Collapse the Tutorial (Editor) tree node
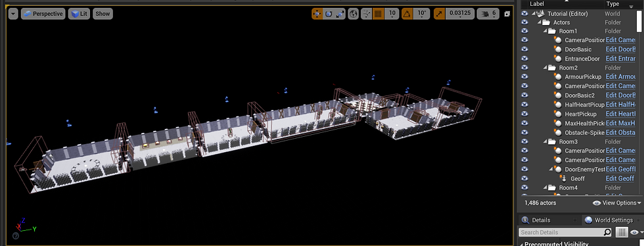Image resolution: width=644 pixels, height=246 pixels. click(534, 14)
